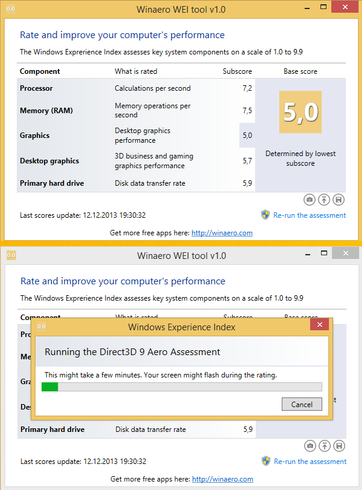Click the floppy save icon in the grey-titled window
The height and width of the screenshot is (490, 362).
[339, 446]
